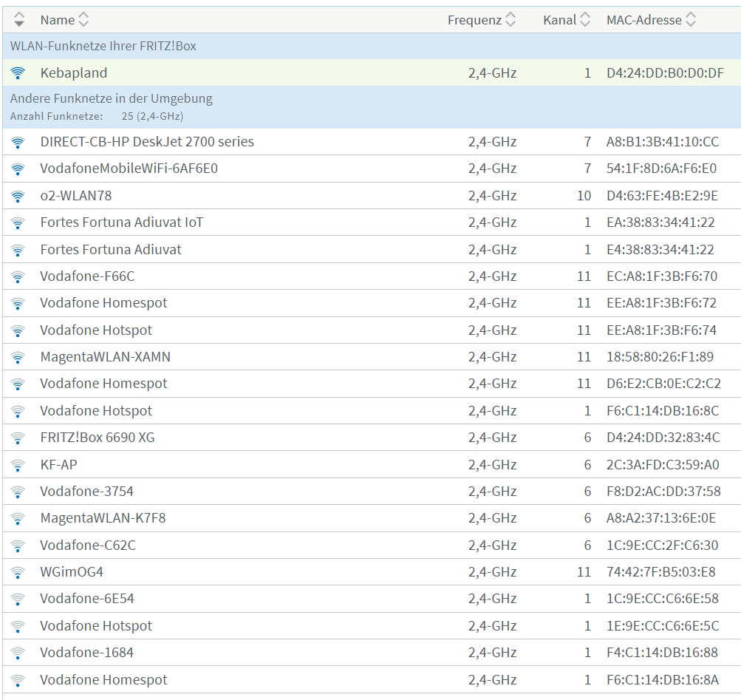Select the Vodafone-F66C network name
This screenshot has height=700, width=741.
pyautogui.click(x=87, y=276)
